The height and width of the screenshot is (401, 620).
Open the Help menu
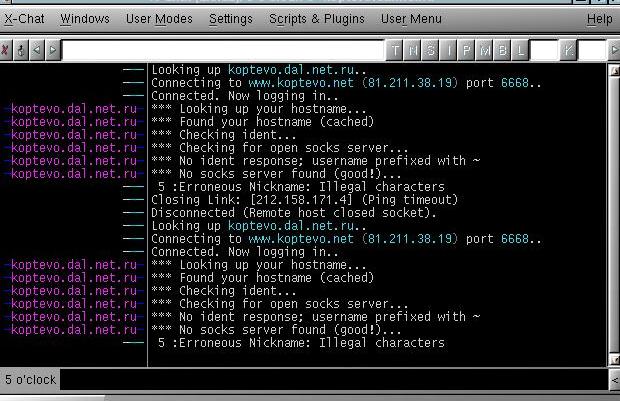599,19
